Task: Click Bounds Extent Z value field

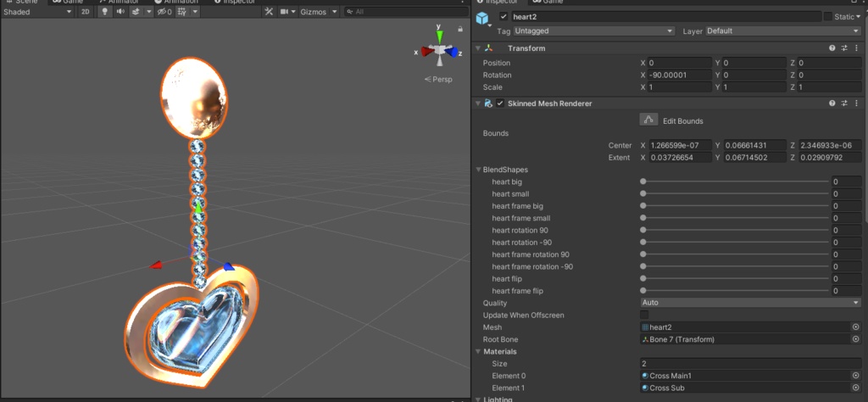Action: (829, 157)
